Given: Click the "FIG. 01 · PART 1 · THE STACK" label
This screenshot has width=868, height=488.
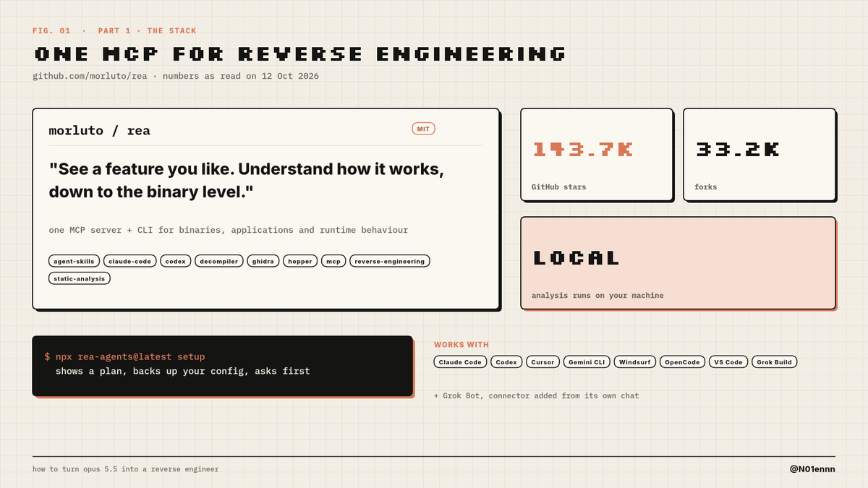Looking at the screenshot, I should pyautogui.click(x=114, y=31).
